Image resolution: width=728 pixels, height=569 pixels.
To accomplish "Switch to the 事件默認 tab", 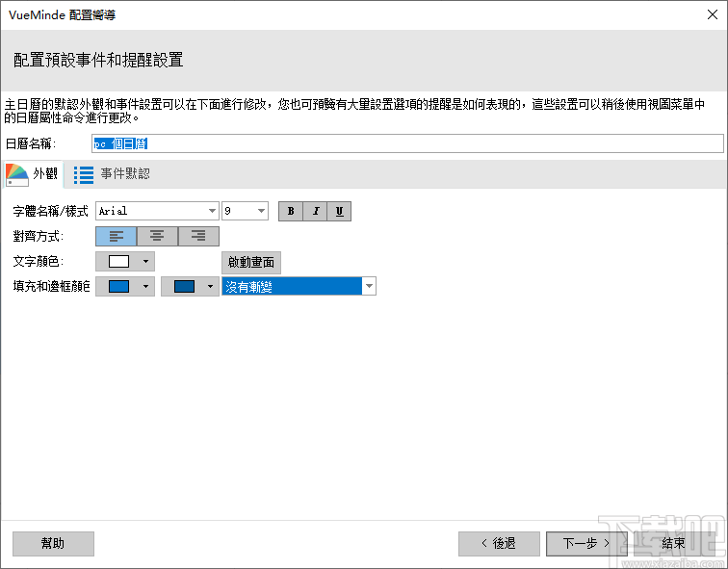I will point(112,174).
